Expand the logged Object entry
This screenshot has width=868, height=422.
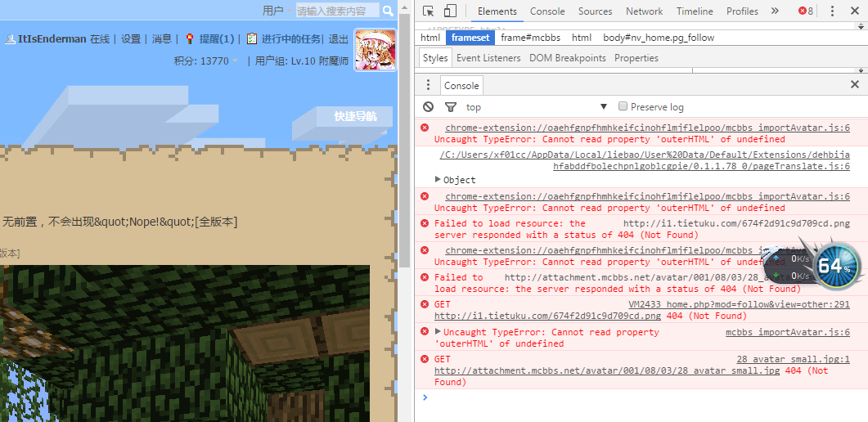[x=438, y=180]
